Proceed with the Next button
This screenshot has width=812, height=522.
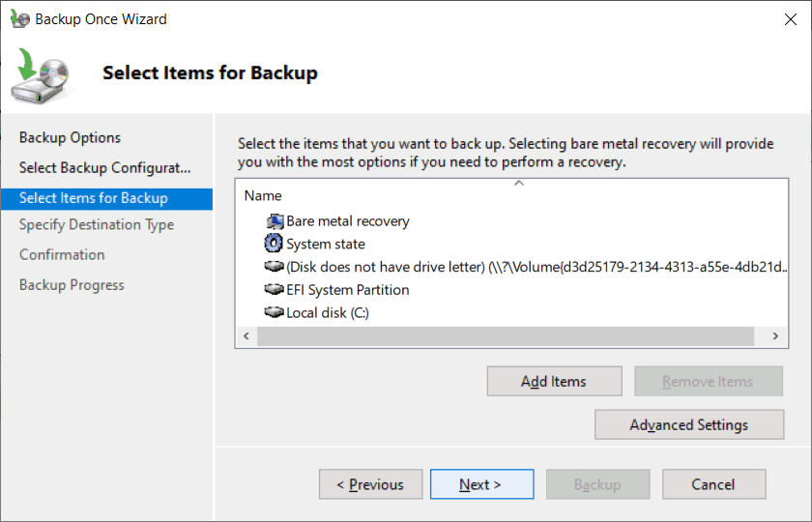481,484
